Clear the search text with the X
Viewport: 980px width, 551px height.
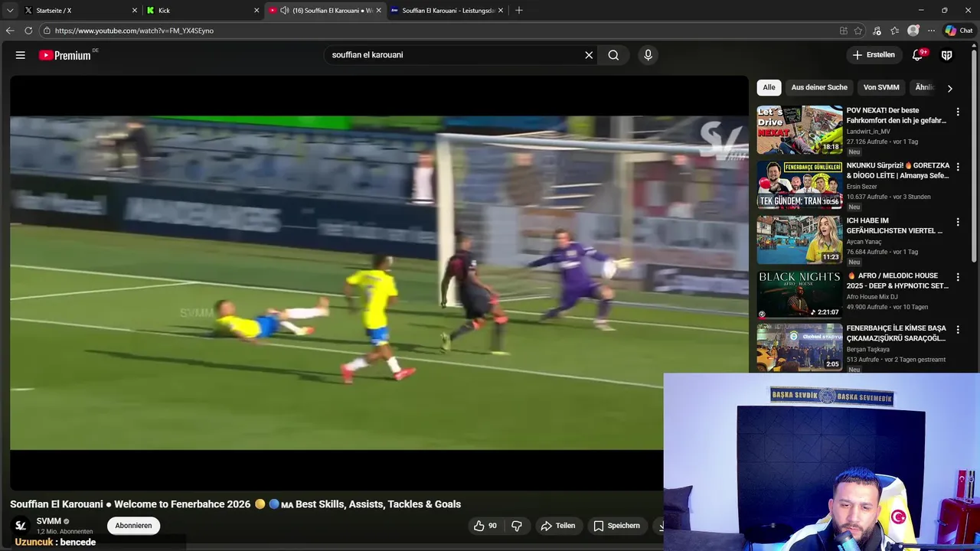(589, 55)
